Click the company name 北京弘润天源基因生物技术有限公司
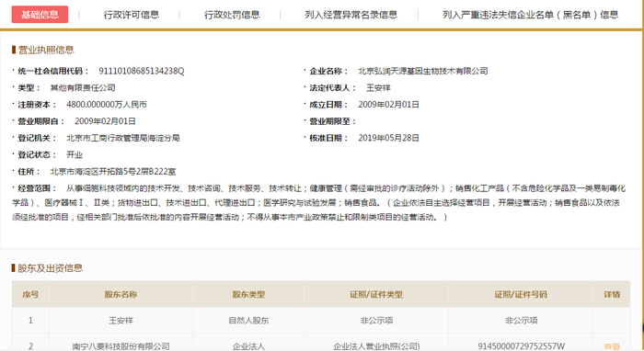The width and height of the screenshot is (644, 351). tap(423, 71)
